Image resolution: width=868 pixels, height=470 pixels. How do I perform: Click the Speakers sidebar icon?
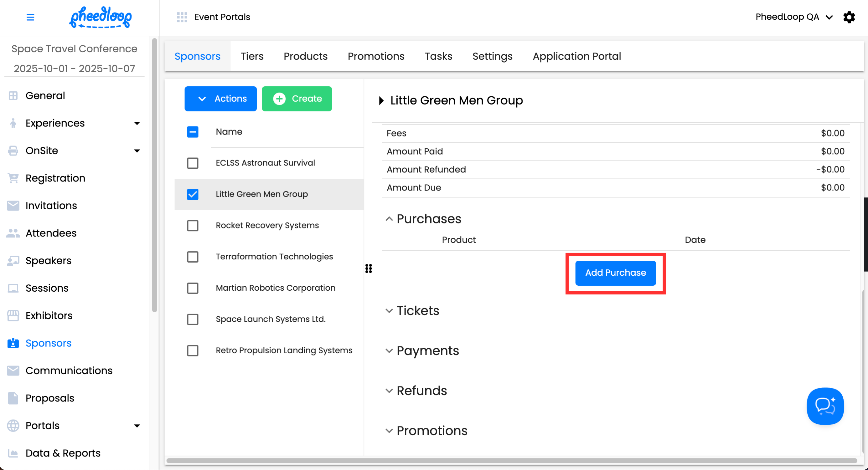coord(13,261)
